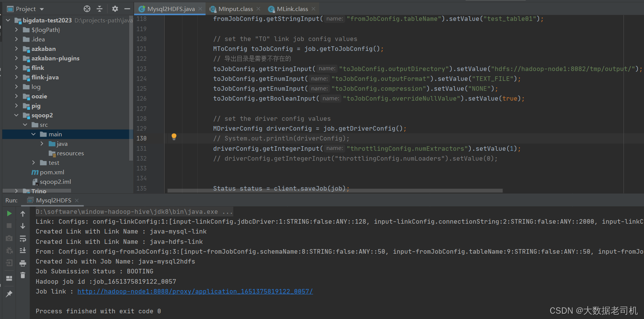Click the "TEXT_FILE" string on line 124
Screen dimensions: 644x319
[492, 79]
